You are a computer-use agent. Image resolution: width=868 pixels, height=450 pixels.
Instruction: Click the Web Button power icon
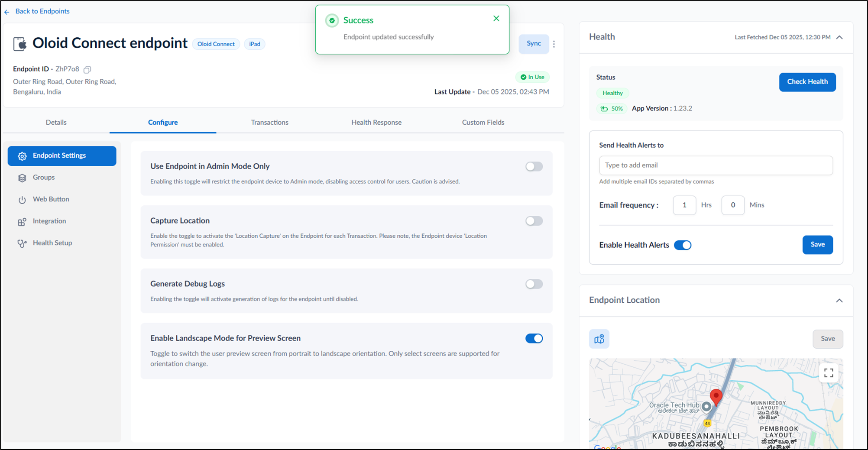point(22,200)
